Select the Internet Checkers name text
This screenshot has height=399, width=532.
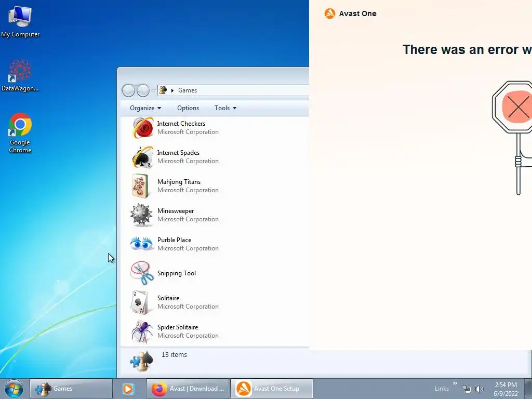click(181, 124)
